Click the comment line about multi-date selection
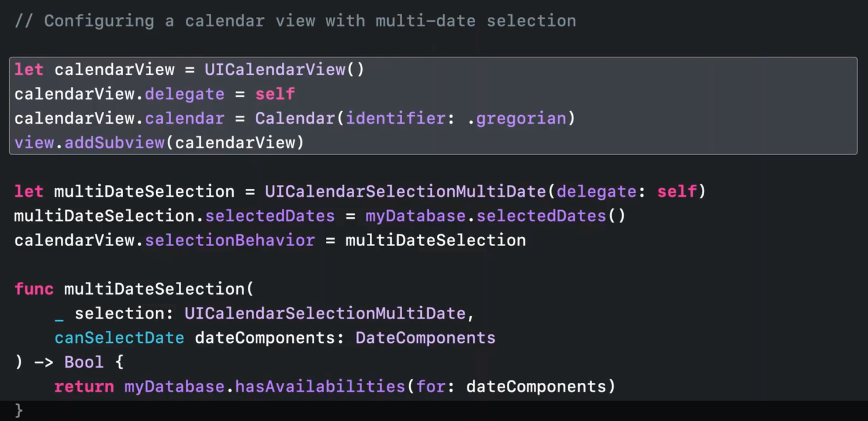The image size is (868, 421). [295, 21]
